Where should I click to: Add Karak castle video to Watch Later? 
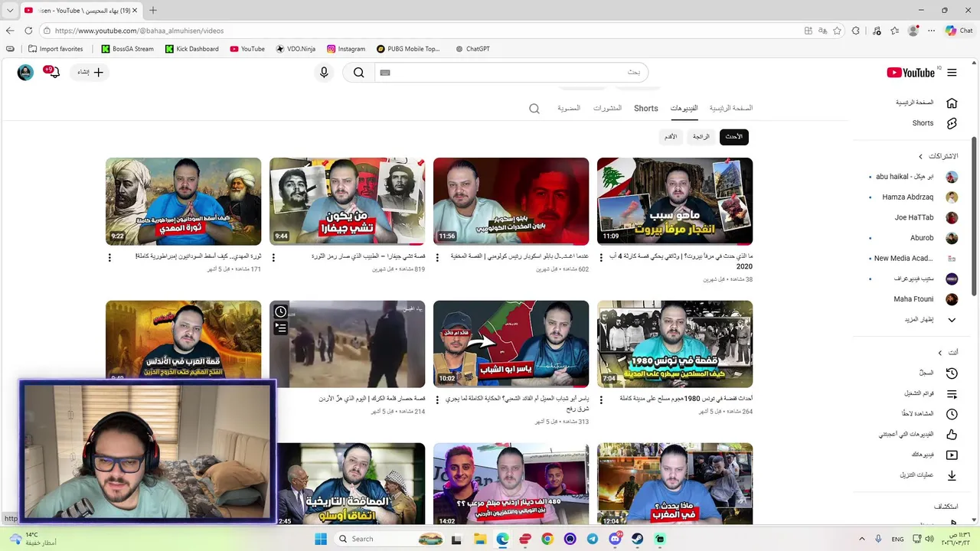coord(281,311)
